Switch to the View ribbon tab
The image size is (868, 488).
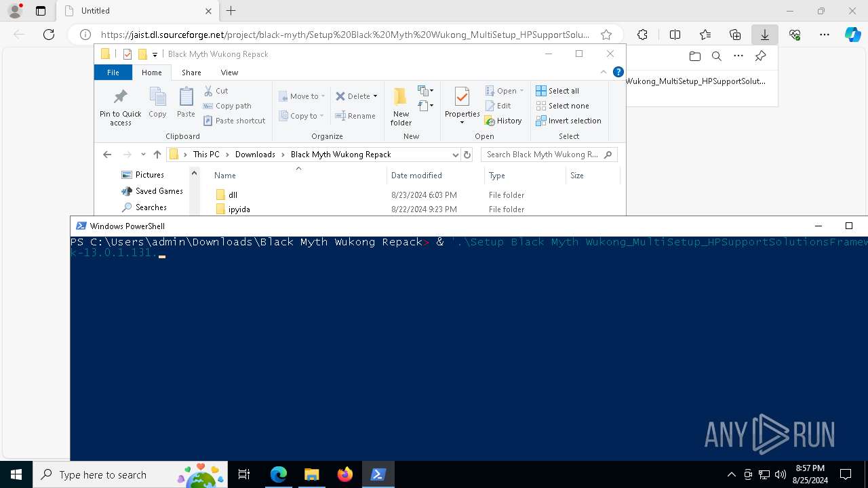pos(229,73)
